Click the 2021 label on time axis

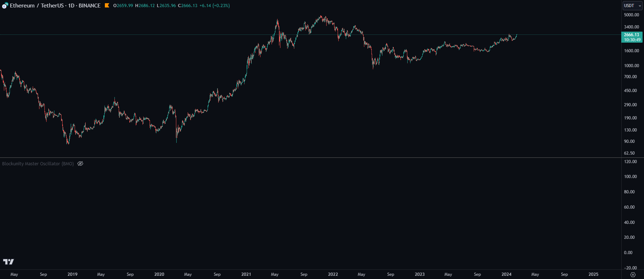[246, 274]
